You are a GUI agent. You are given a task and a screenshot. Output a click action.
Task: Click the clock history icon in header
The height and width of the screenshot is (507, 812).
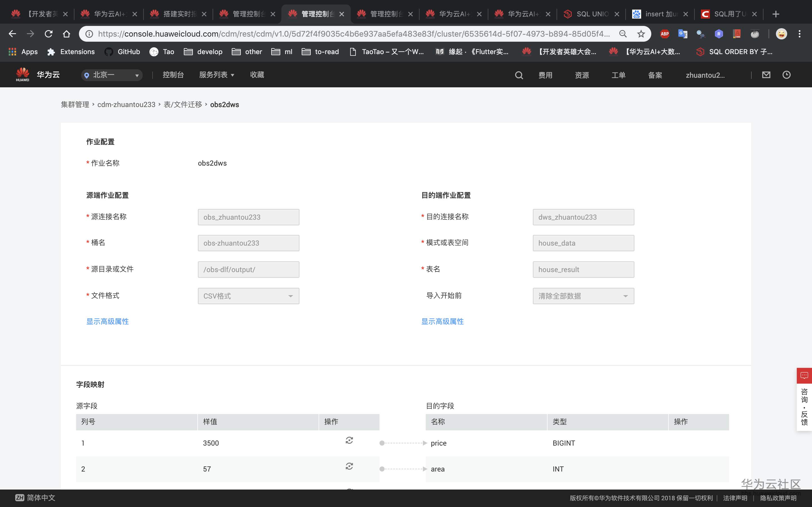click(787, 75)
